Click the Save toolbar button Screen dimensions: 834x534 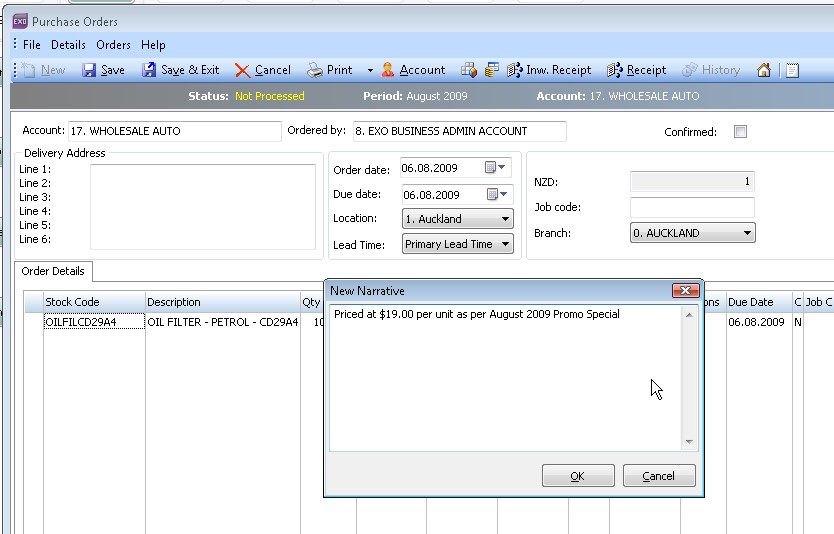click(x=104, y=70)
